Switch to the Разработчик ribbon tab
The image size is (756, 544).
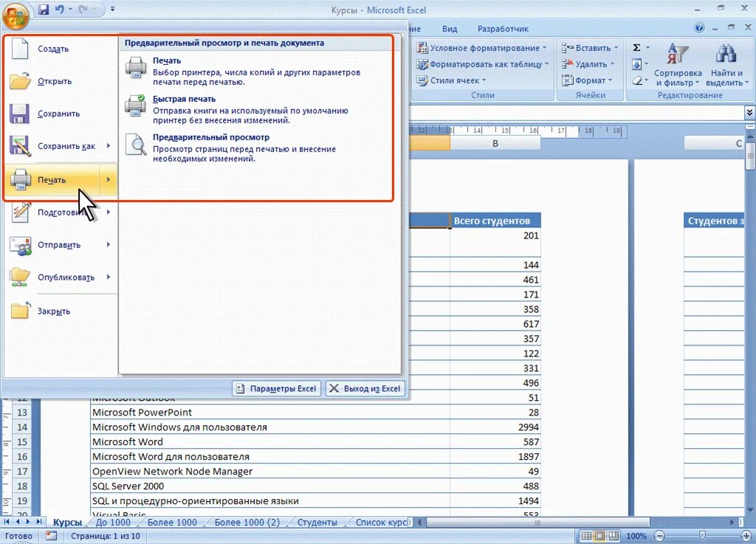click(503, 29)
